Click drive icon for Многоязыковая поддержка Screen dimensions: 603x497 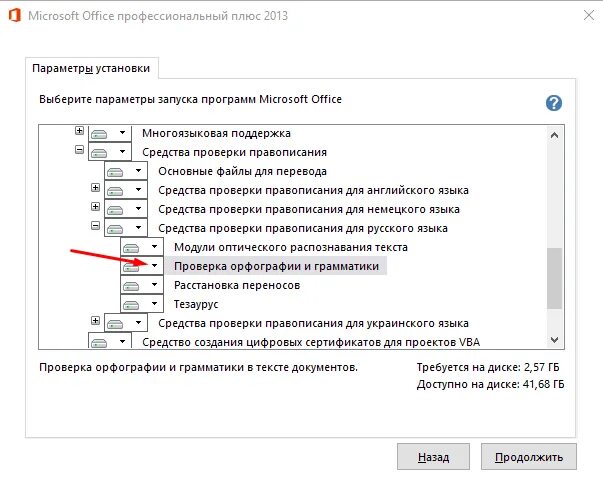[x=99, y=134]
